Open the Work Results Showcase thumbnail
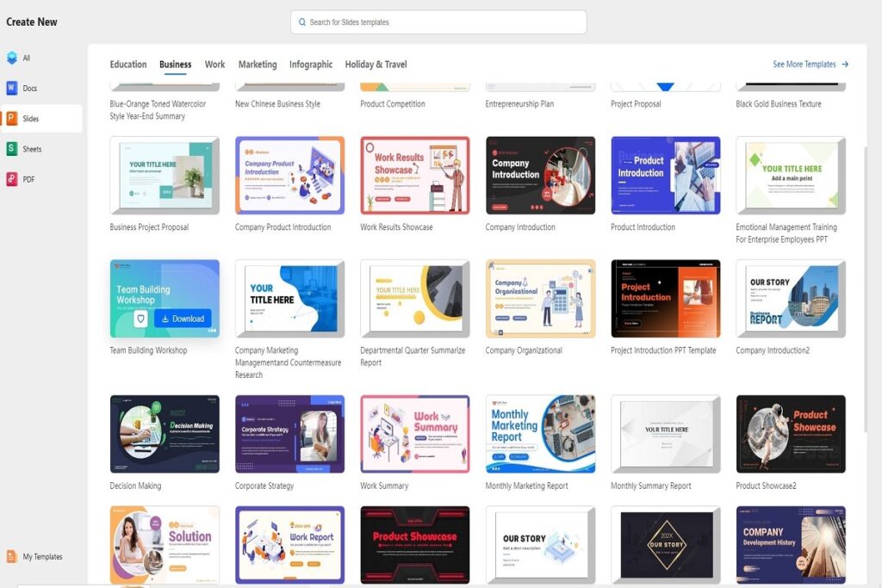The image size is (882, 588). coord(415,175)
